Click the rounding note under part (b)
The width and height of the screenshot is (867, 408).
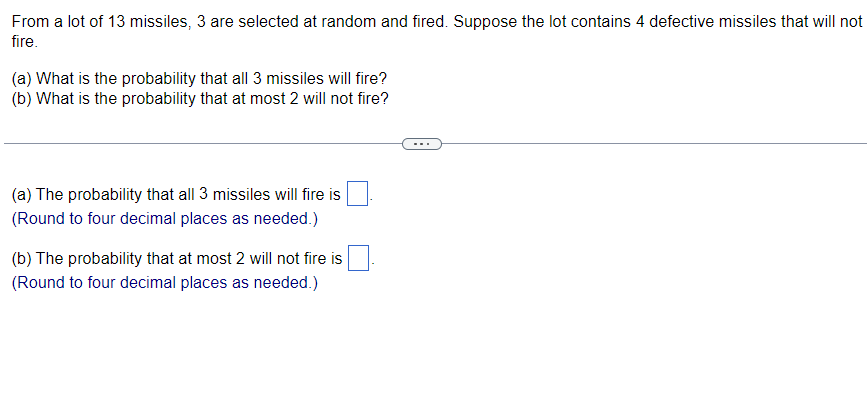click(165, 283)
